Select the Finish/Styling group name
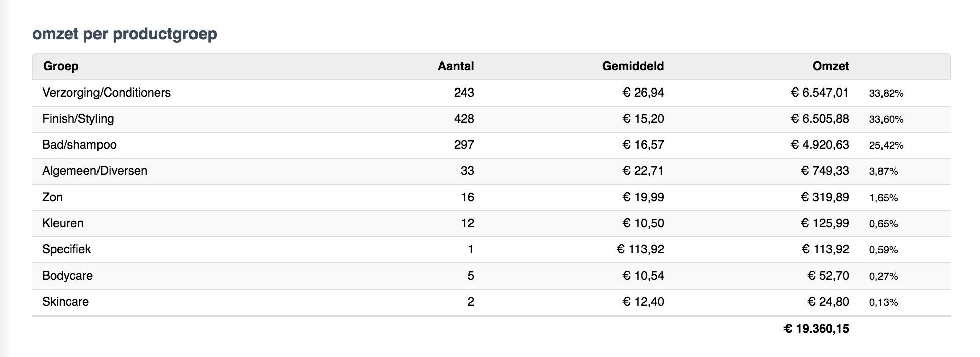Image resolution: width=980 pixels, height=357 pixels. coord(78,119)
